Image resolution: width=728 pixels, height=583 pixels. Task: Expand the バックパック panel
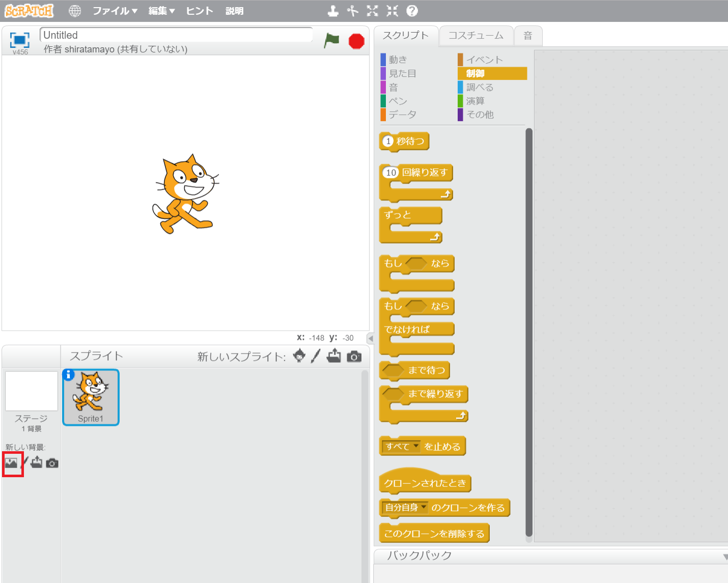[724, 557]
